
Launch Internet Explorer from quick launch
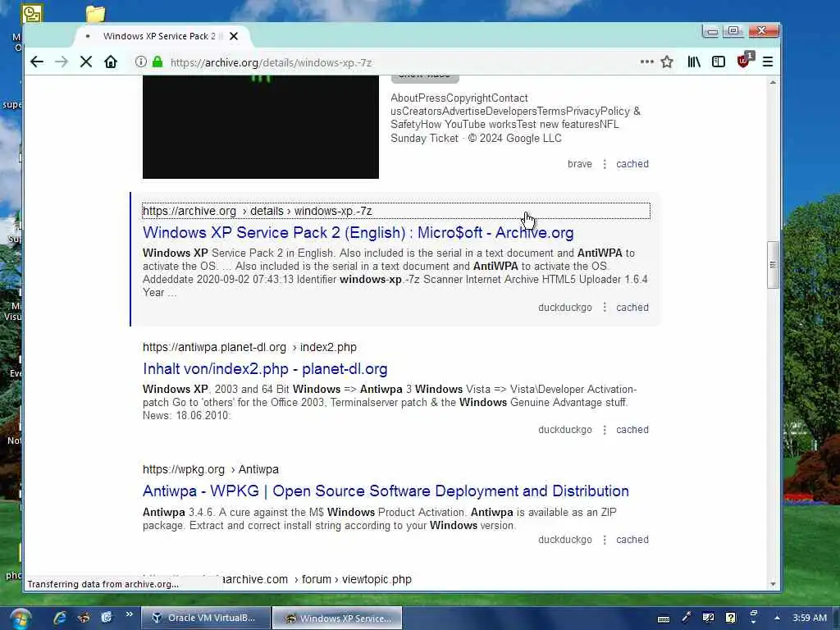click(59, 618)
